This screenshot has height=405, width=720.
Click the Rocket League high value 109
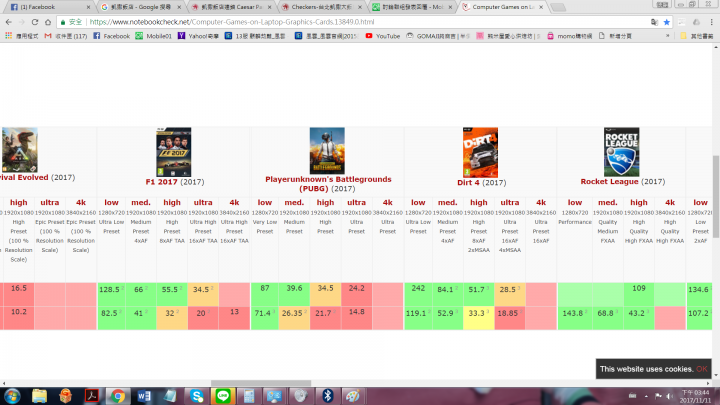(639, 288)
